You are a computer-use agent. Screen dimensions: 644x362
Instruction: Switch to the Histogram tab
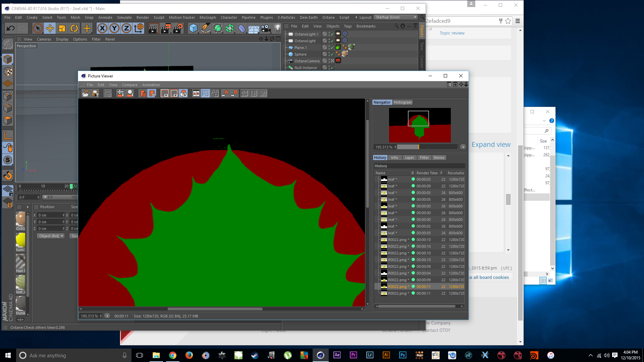tap(402, 102)
